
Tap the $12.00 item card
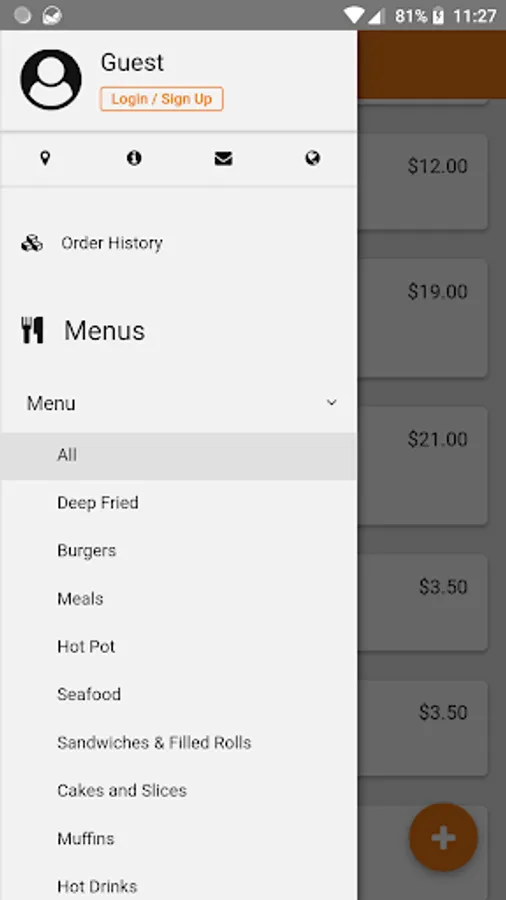pos(423,182)
